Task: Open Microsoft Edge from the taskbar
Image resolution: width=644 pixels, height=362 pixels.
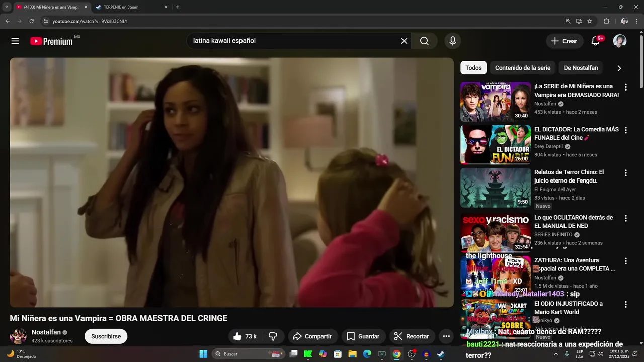Action: (367, 354)
